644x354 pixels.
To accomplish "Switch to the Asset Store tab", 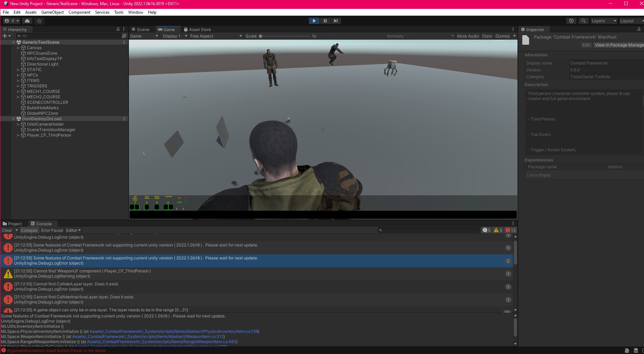I will (197, 29).
